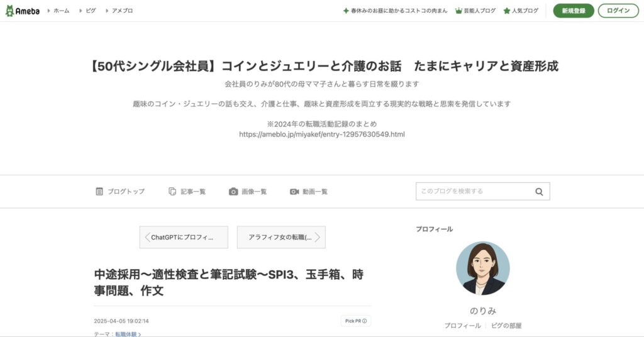
Task: Open article title 中途採用〜適性検査と筆記試験
Action: coord(229,282)
